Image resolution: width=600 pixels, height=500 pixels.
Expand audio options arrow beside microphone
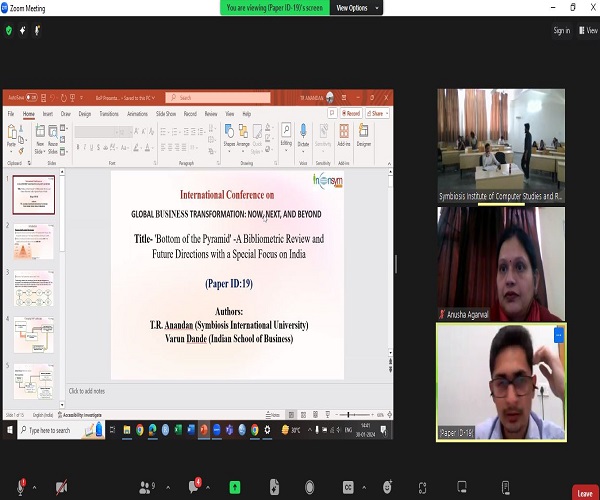pyautogui.click(x=34, y=487)
